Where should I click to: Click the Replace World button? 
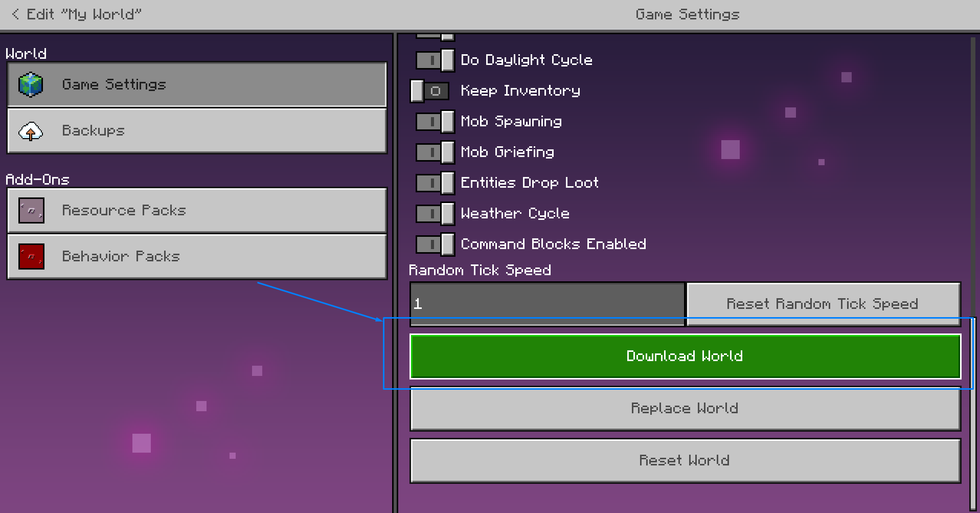pos(685,408)
